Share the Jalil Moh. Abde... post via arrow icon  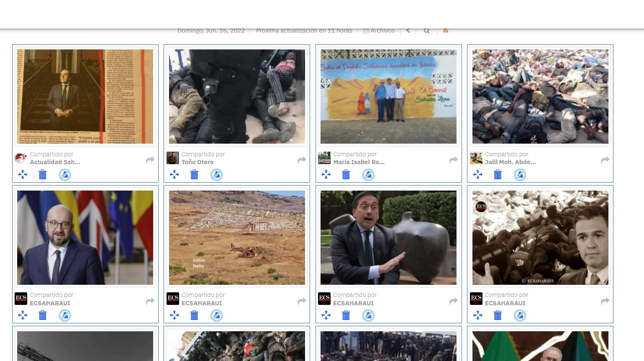point(605,160)
